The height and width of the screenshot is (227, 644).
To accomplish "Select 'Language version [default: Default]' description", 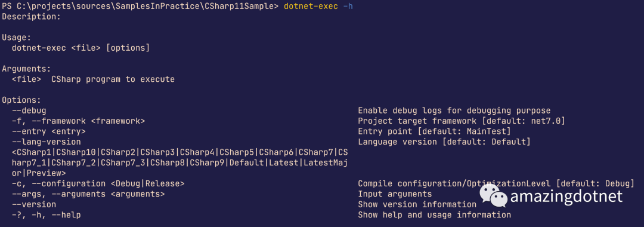I will tap(444, 142).
